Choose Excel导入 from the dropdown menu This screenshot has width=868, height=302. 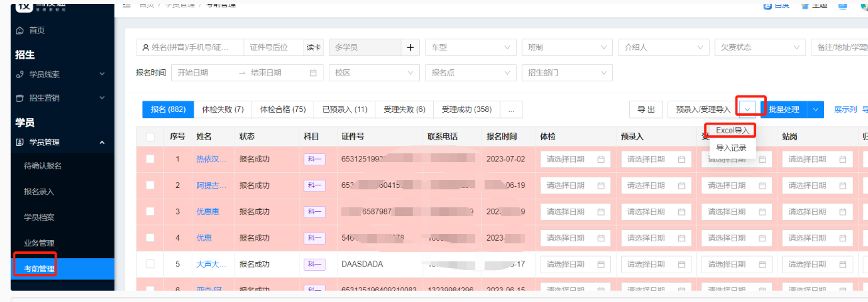[x=733, y=131]
